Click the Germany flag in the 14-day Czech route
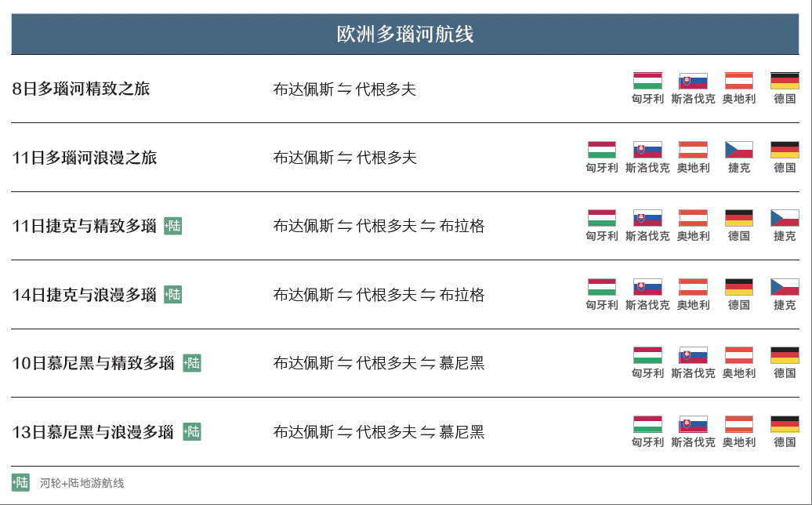This screenshot has width=812, height=505. pos(739,285)
